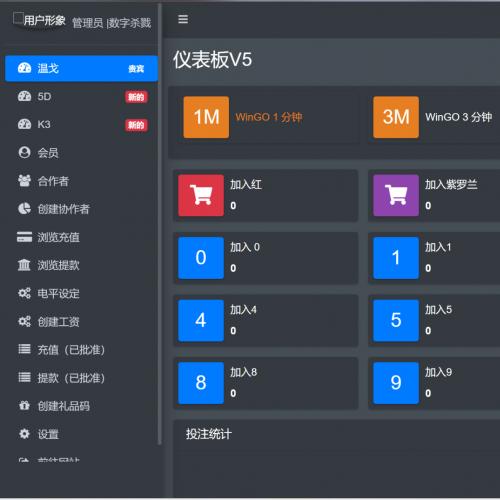The height and width of the screenshot is (500, 500).
Task: Open 创建礼品码 gift code page
Action: [82, 406]
